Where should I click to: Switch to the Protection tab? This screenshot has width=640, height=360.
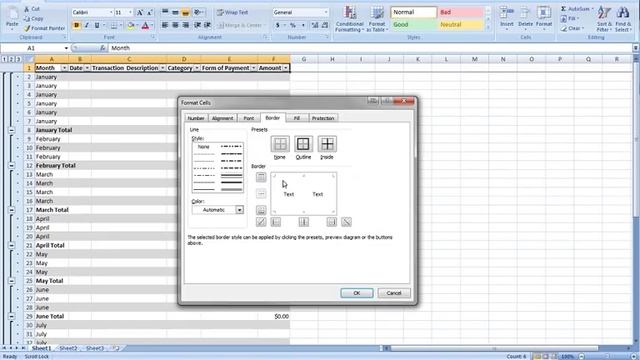click(323, 118)
